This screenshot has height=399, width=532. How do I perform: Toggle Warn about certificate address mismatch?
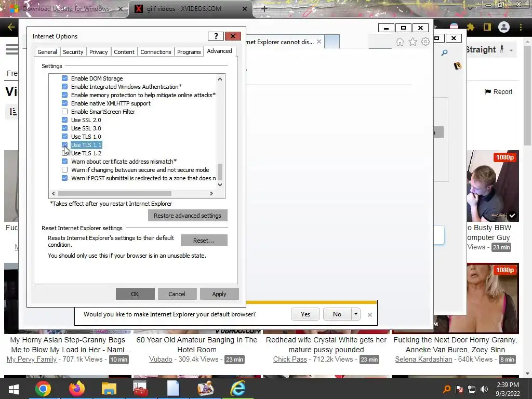[65, 162]
